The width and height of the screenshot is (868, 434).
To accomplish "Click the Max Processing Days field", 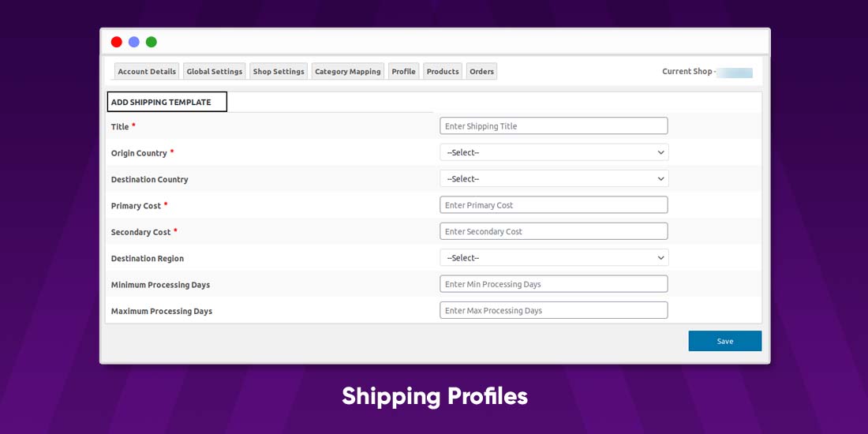I will coord(554,311).
